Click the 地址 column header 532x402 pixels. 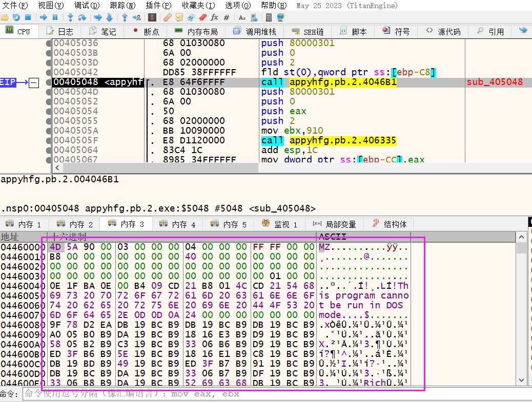(23, 237)
